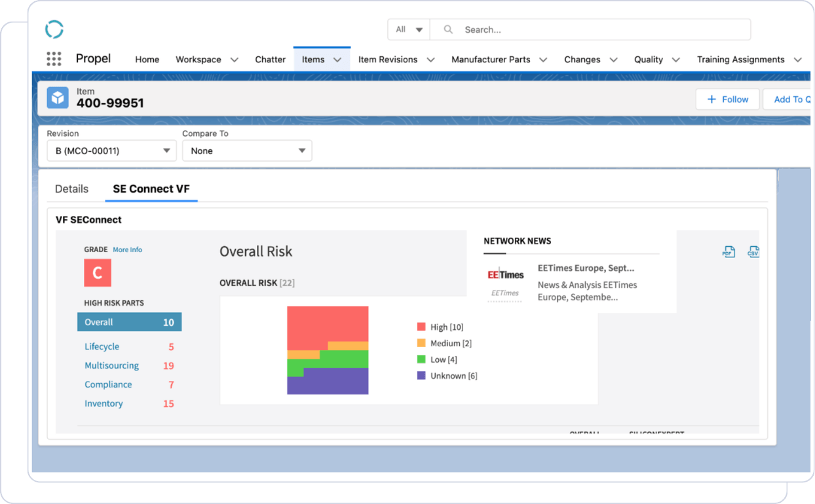Download data with CSV icon
Screen dimensions: 815x504
click(x=753, y=252)
